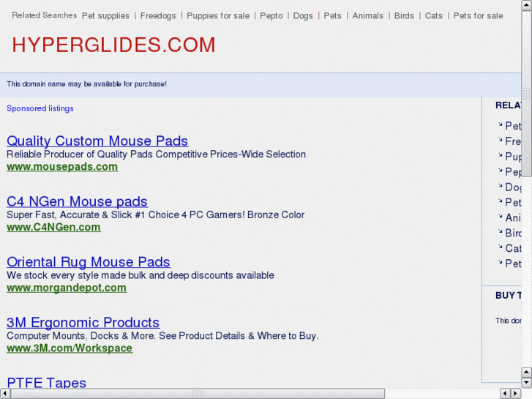
Task: Click arrow bullet beside sidebar Cat link
Action: [x=500, y=247]
